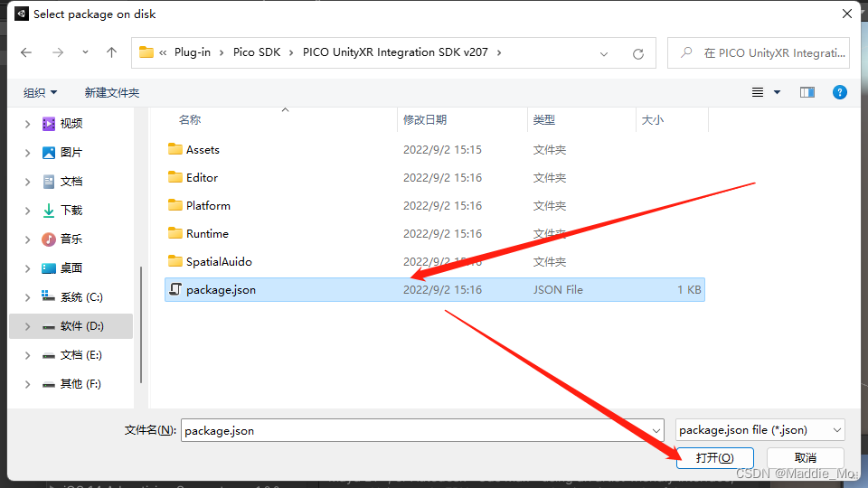Click 新建文件夹 to create folder
This screenshot has height=488, width=868.
pos(112,92)
